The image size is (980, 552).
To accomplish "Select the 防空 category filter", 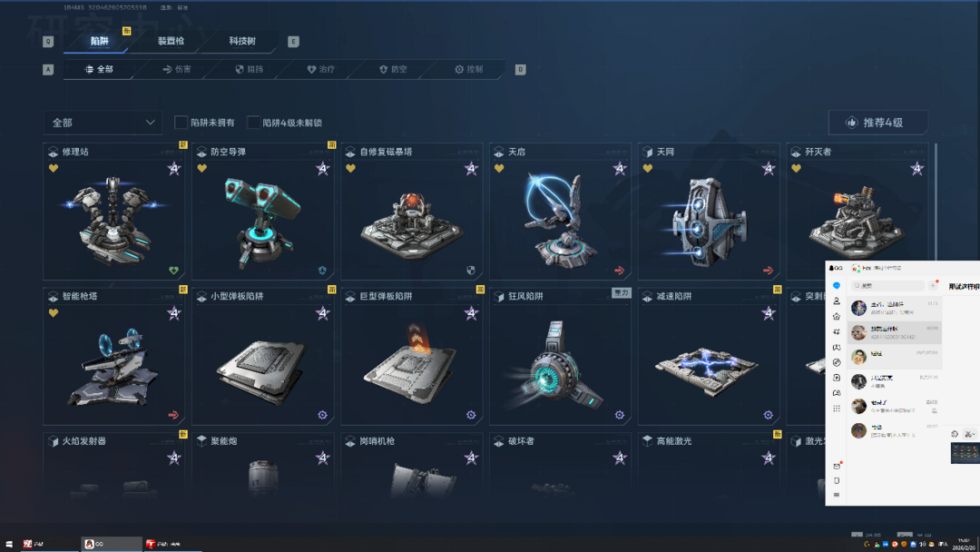I will coord(393,69).
